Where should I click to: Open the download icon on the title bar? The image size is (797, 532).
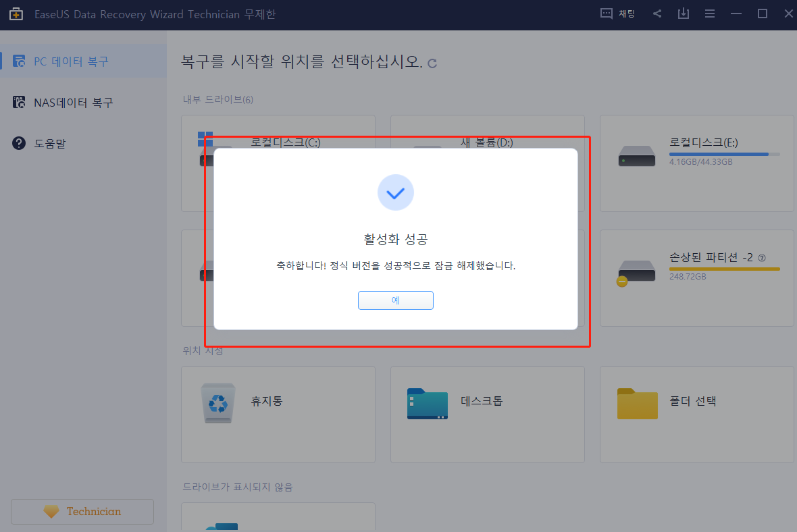click(683, 13)
